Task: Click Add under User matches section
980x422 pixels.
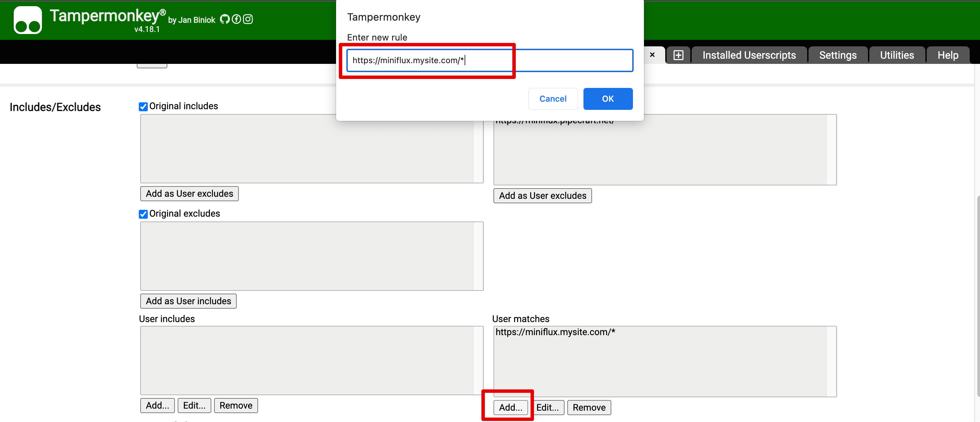Action: (x=509, y=407)
